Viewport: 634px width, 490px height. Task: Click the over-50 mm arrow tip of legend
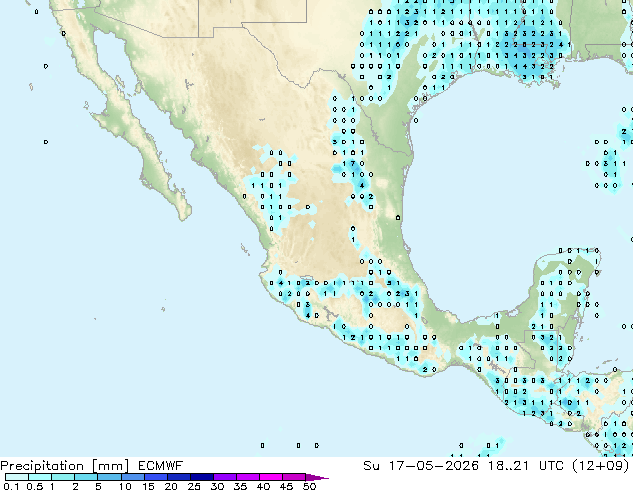pyautogui.click(x=317, y=477)
